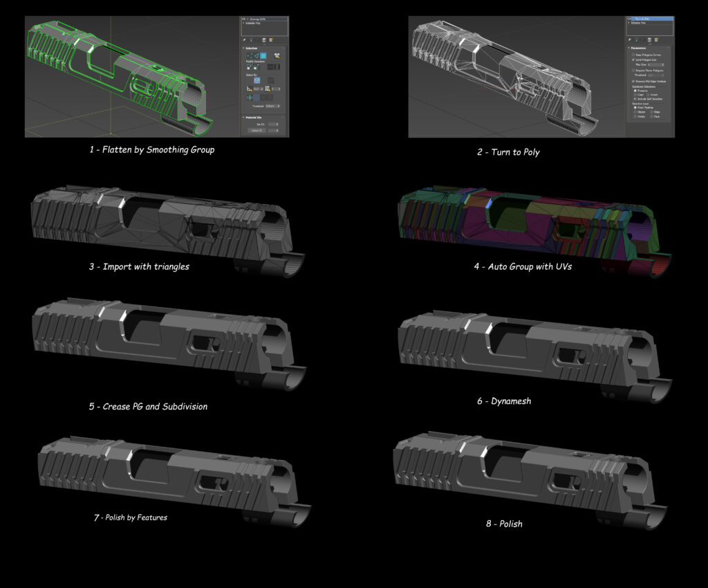Viewport: 708px width, 588px height.
Task: Click the white wireframe viewport in step 2
Action: click(516, 77)
